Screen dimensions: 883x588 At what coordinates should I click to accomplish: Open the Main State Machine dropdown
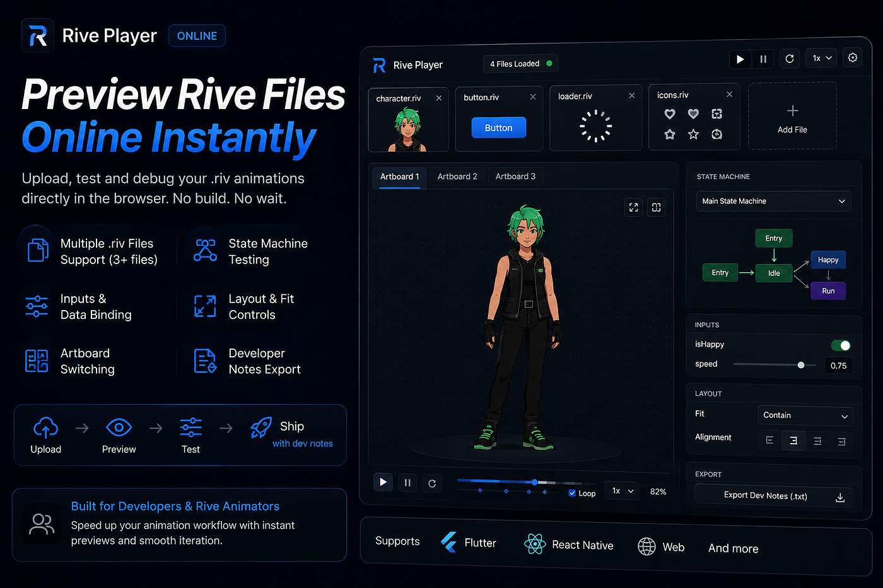tap(773, 201)
